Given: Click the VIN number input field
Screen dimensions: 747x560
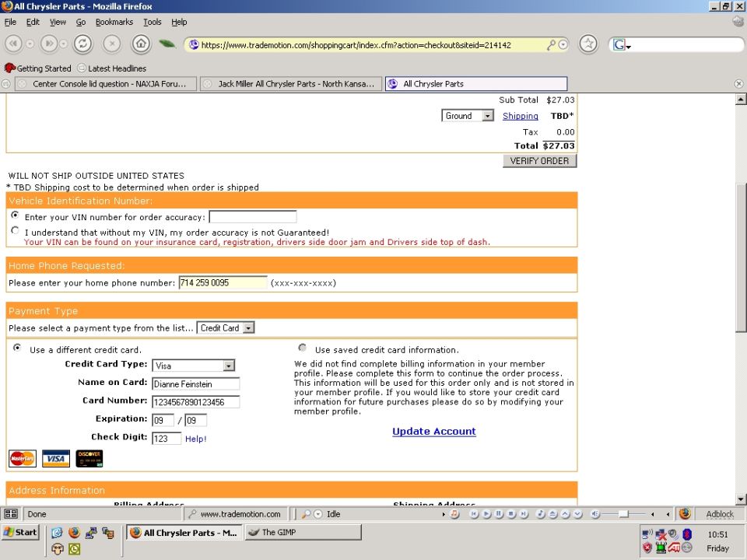Looking at the screenshot, I should [253, 217].
